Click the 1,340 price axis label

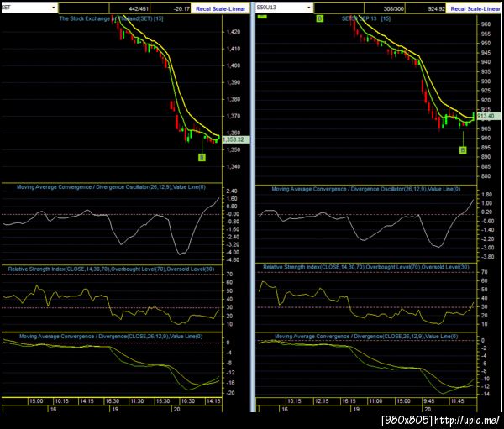(233, 166)
